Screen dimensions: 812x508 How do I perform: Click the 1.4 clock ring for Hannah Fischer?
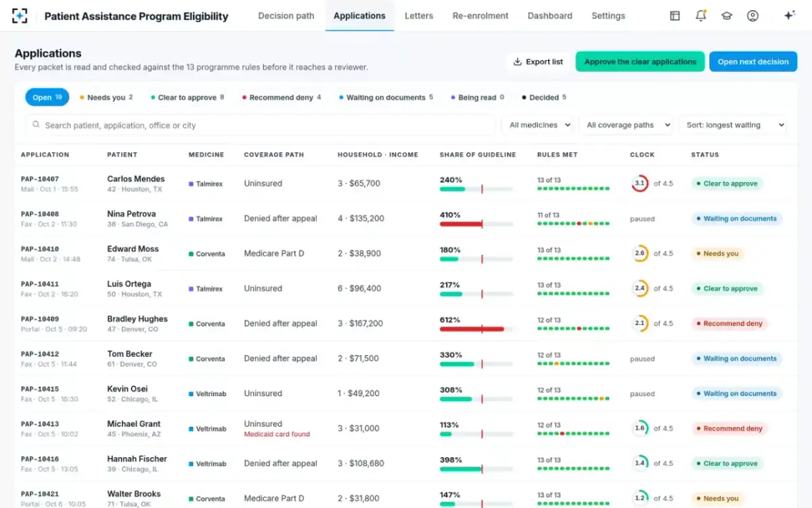pyautogui.click(x=639, y=463)
